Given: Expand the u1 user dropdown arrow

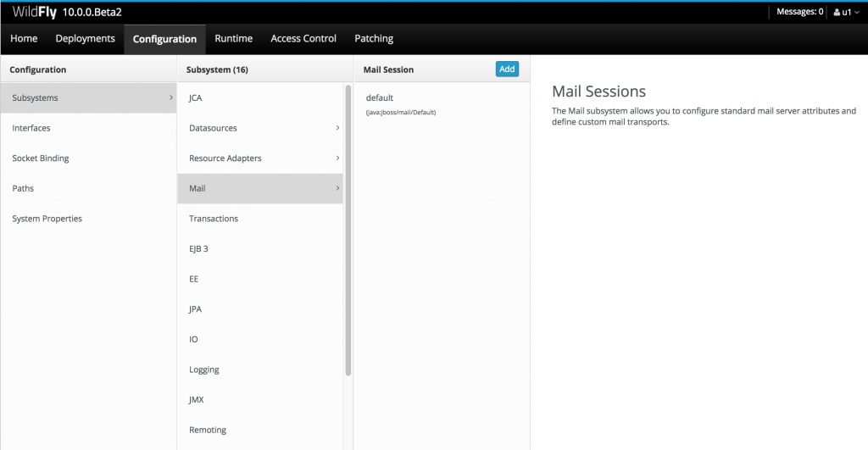Looking at the screenshot, I should point(856,12).
